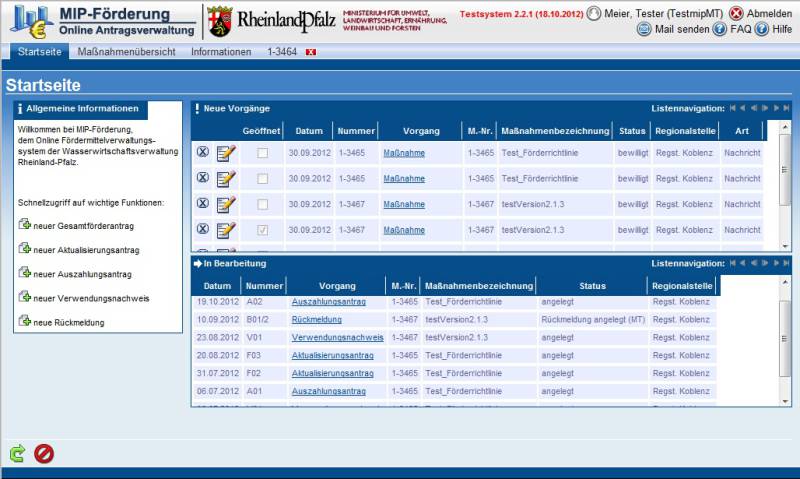This screenshot has width=800, height=479.
Task: Click the neuer Gesamtförderantrag plus icon
Action: point(24,223)
